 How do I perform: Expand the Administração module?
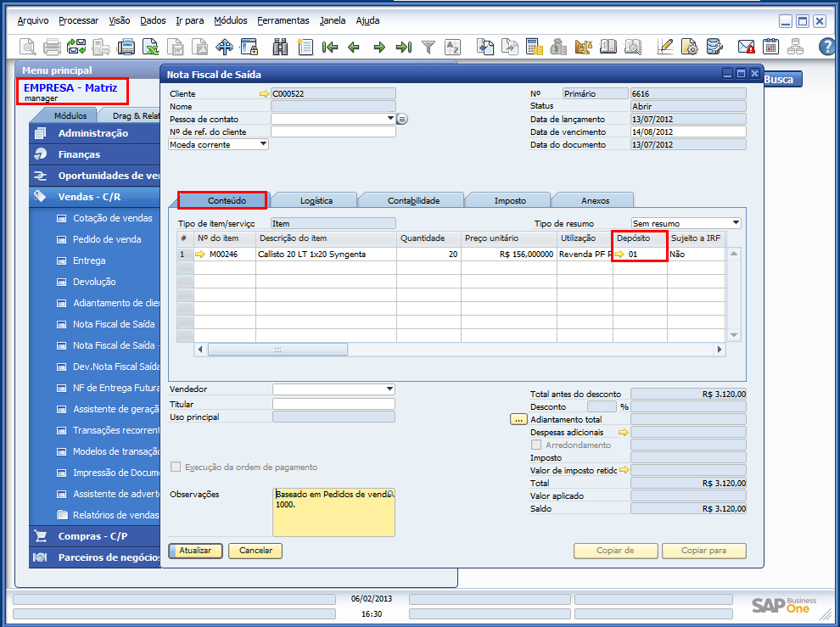[93, 133]
